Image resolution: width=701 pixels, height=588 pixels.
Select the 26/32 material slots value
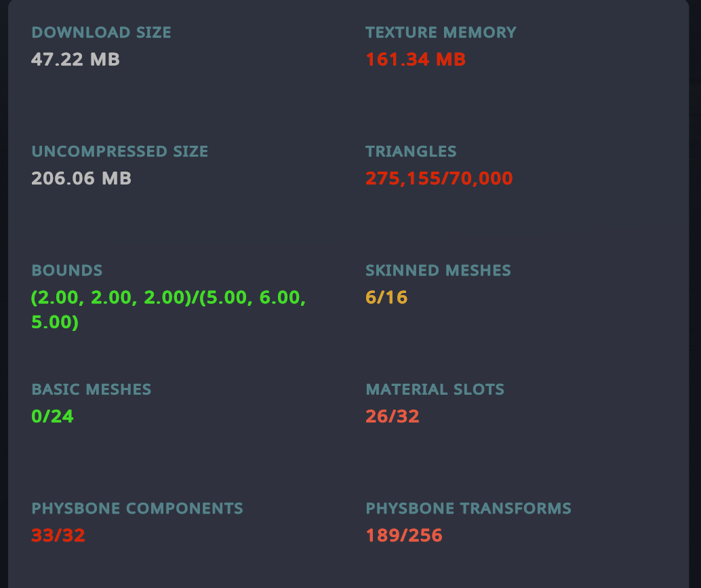coord(393,416)
